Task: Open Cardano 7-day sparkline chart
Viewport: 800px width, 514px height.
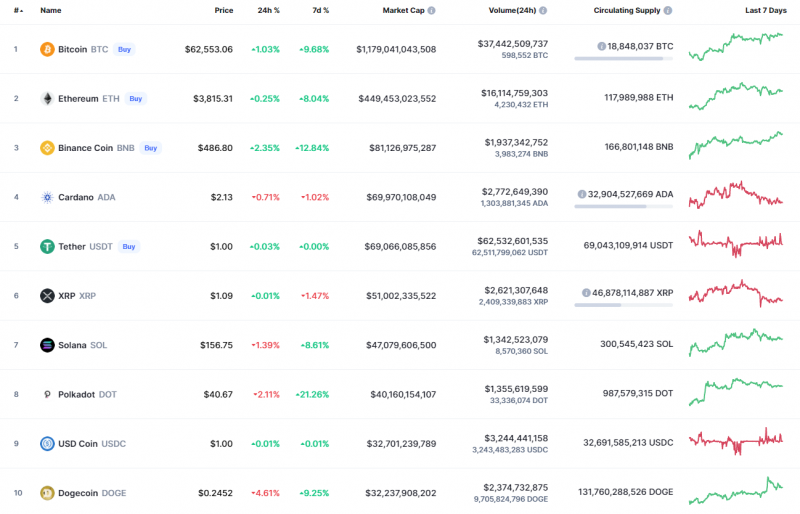Action: pos(736,194)
